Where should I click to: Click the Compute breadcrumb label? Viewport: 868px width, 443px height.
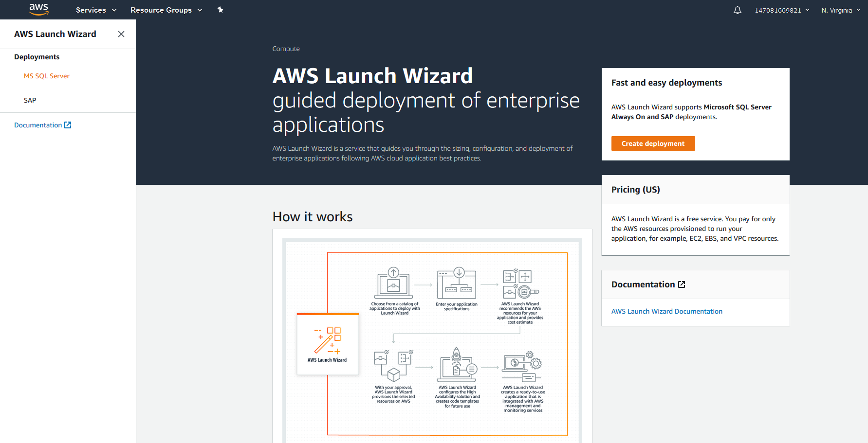[x=286, y=49]
